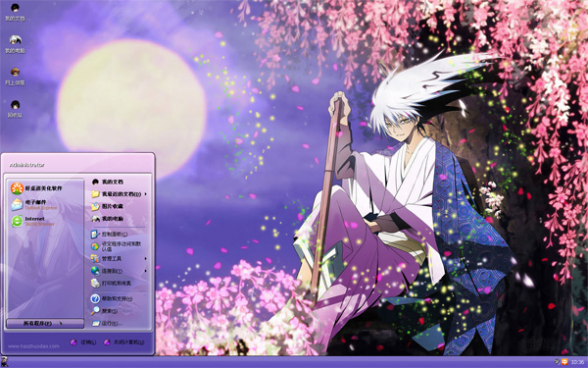Expand 我最近的文档 submenu

(x=119, y=194)
